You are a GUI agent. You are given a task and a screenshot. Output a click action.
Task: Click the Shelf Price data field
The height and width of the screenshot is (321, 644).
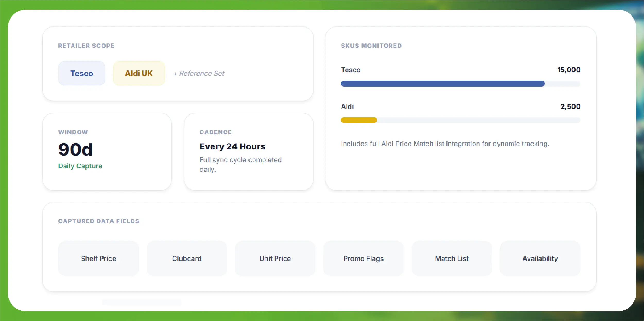(x=98, y=258)
